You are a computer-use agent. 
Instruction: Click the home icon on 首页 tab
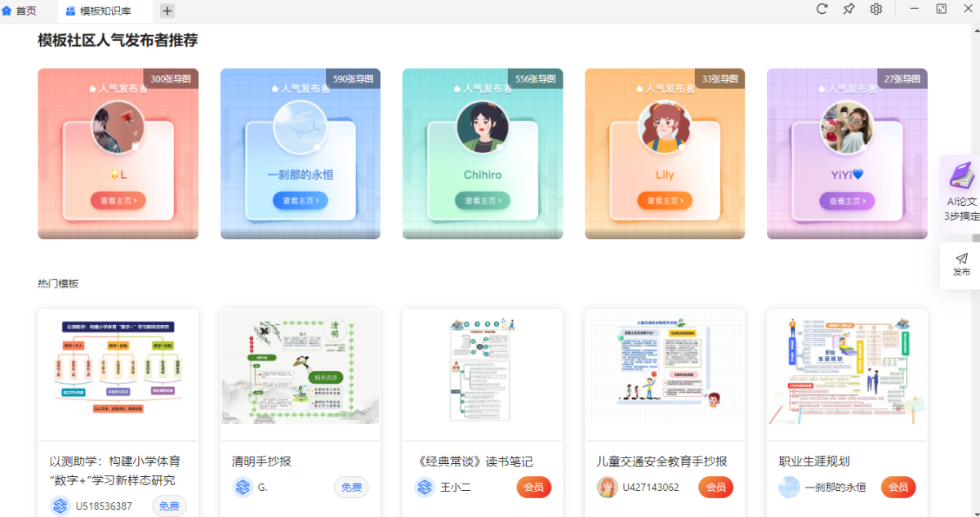coord(7,11)
